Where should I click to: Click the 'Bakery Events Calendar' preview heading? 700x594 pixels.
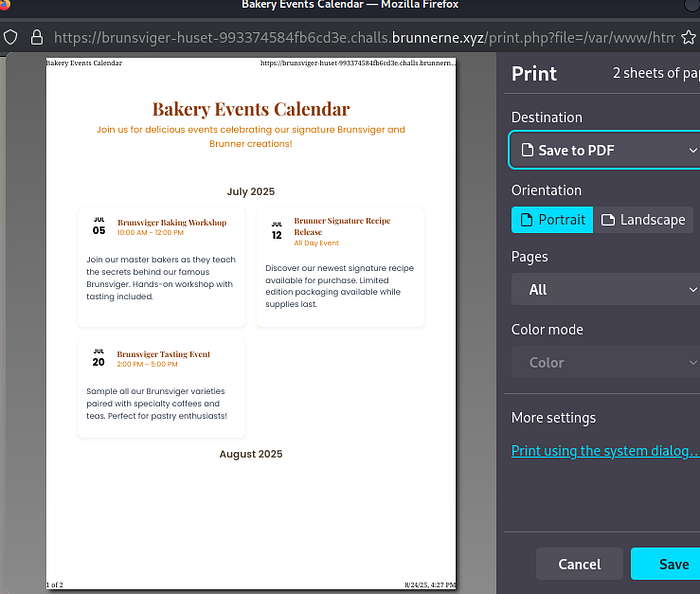pyautogui.click(x=251, y=109)
